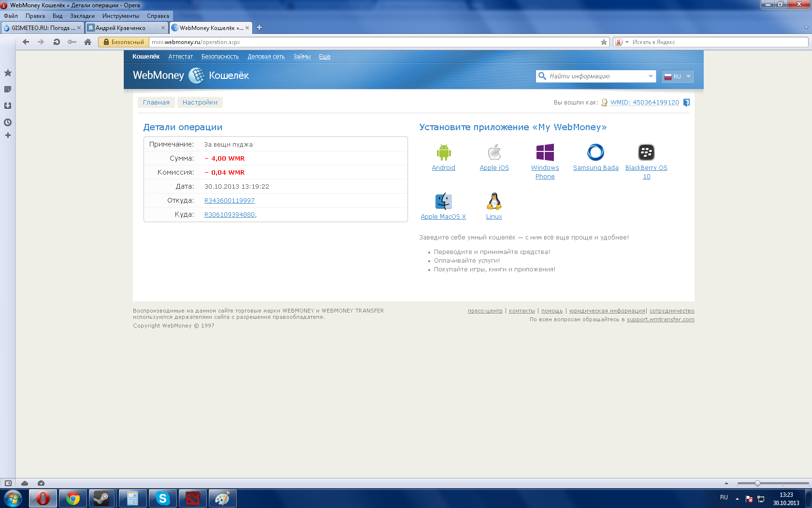Close the WebMoney Кошелёк tab
The width and height of the screenshot is (812, 508).
(247, 28)
